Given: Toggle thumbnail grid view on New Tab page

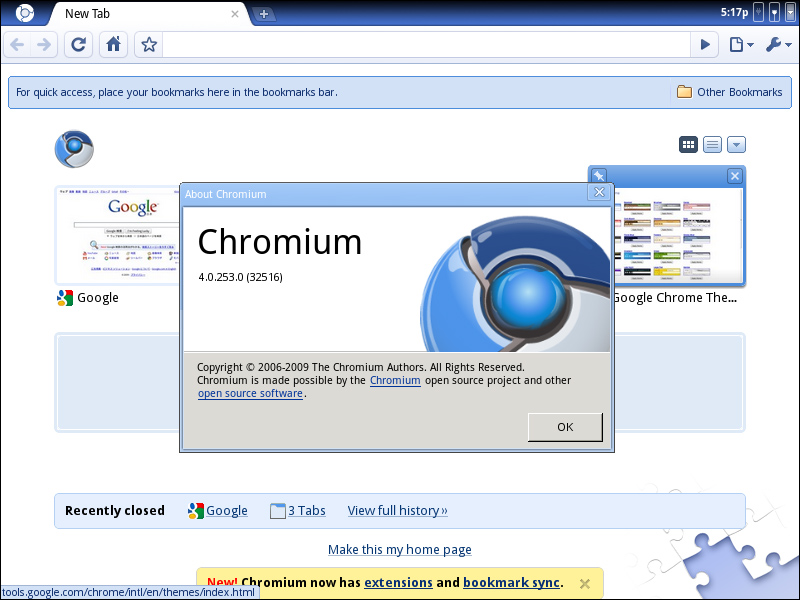Looking at the screenshot, I should pos(688,144).
